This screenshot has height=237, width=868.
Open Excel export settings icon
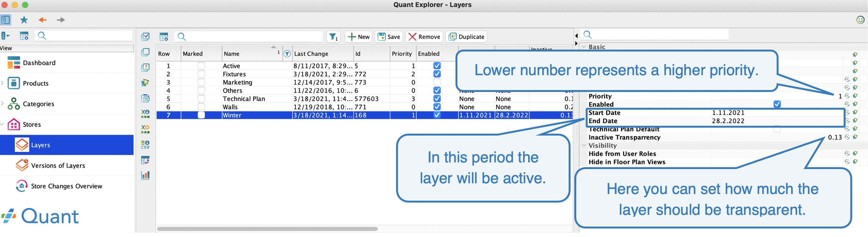[x=145, y=129]
